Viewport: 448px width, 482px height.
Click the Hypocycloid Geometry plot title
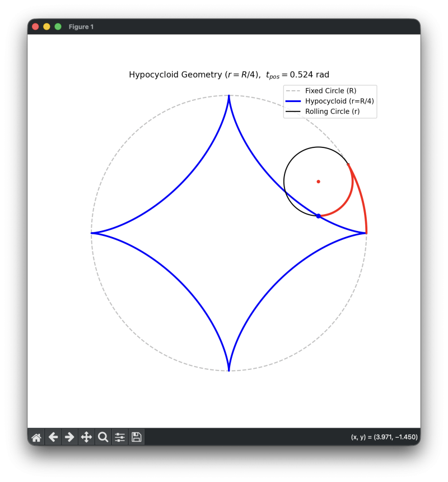(228, 74)
